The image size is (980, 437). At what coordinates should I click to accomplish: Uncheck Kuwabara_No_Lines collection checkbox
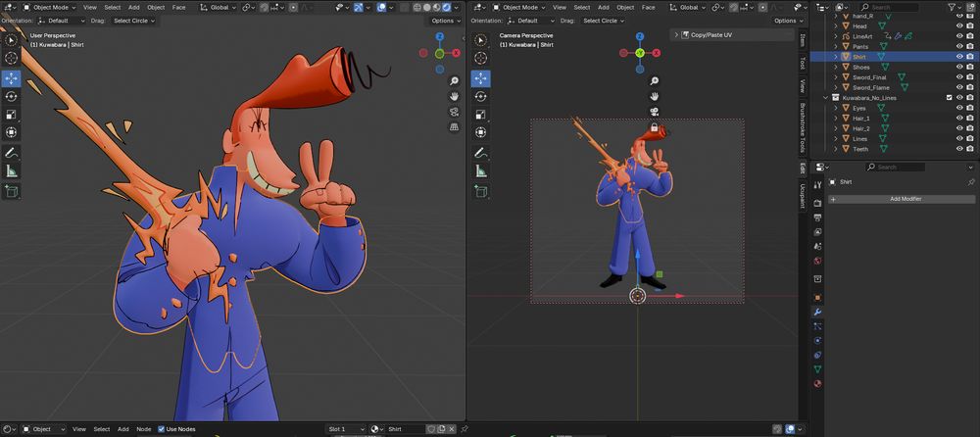tap(950, 98)
